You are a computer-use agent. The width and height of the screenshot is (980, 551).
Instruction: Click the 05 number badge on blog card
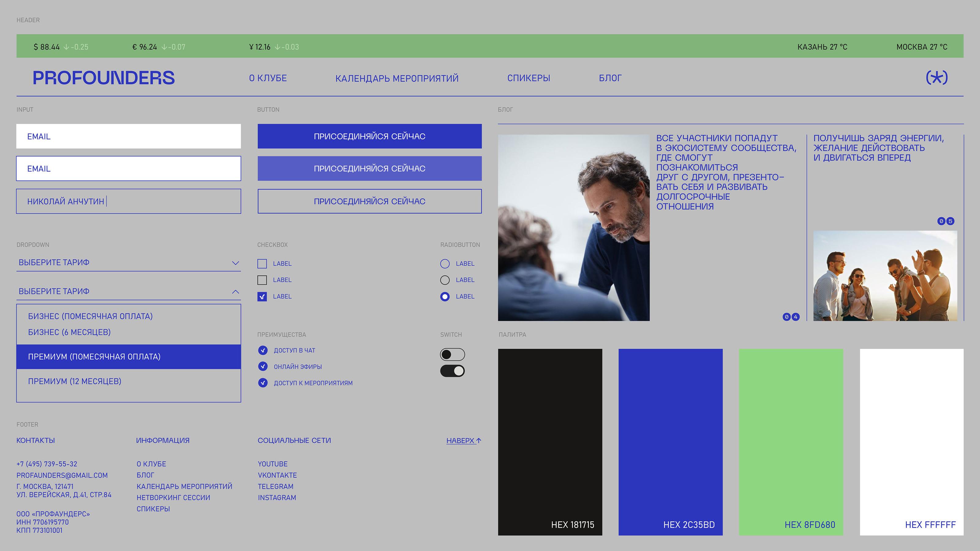(945, 221)
